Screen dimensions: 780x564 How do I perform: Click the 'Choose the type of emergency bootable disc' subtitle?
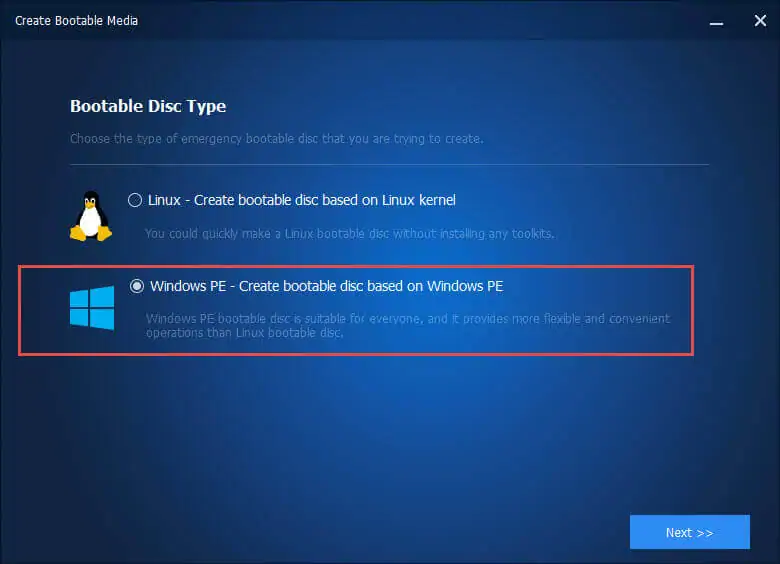(277, 139)
